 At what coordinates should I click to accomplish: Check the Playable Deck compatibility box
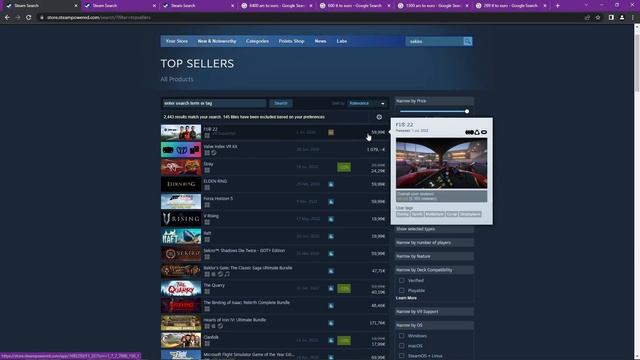pyautogui.click(x=402, y=290)
